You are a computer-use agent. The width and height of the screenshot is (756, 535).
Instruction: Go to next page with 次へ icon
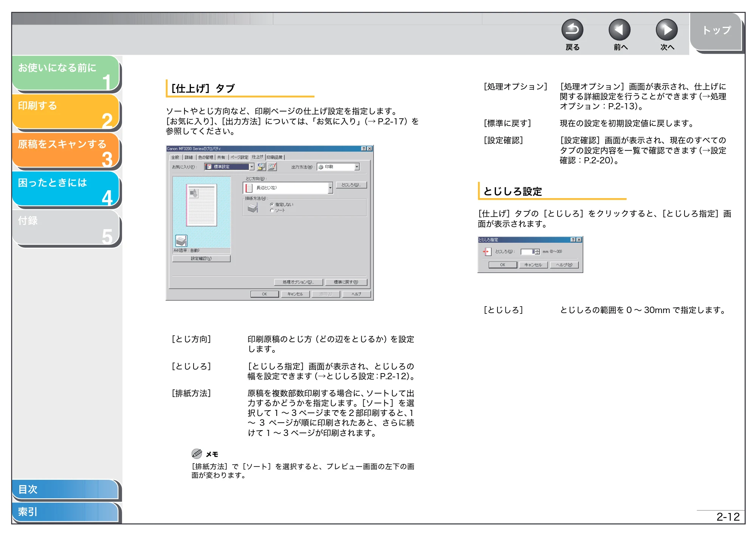point(666,30)
